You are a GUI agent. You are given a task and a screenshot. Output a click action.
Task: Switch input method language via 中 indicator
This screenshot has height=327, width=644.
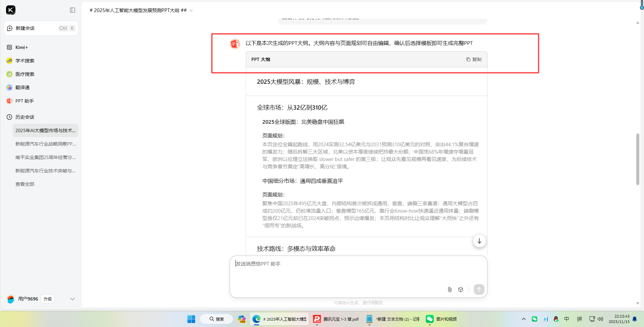(566, 319)
